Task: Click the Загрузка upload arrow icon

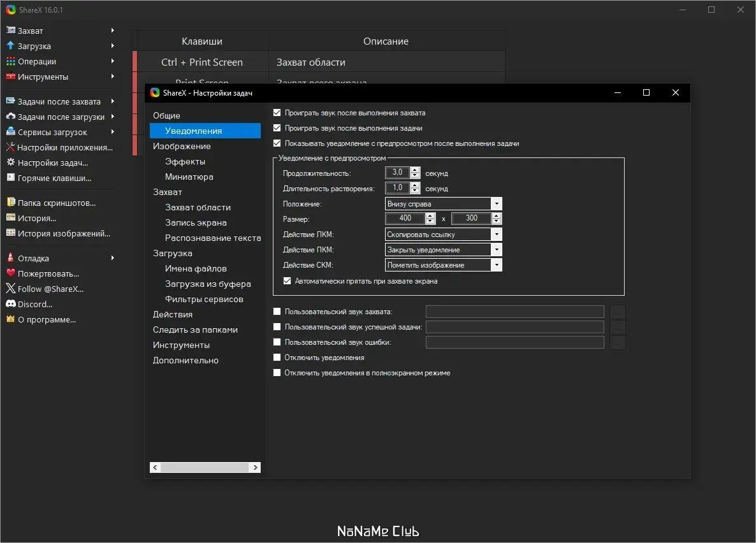Action: (11, 45)
